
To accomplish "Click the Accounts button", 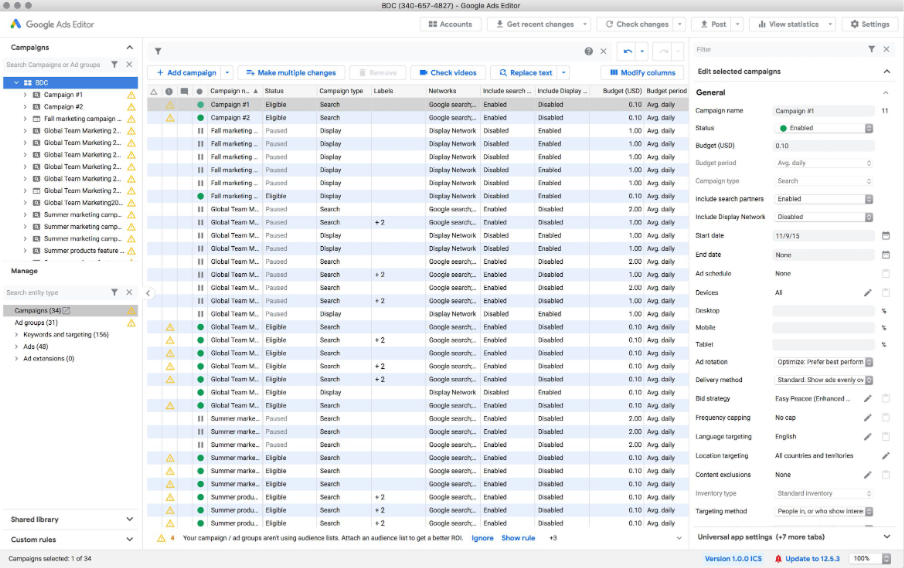I will point(451,24).
